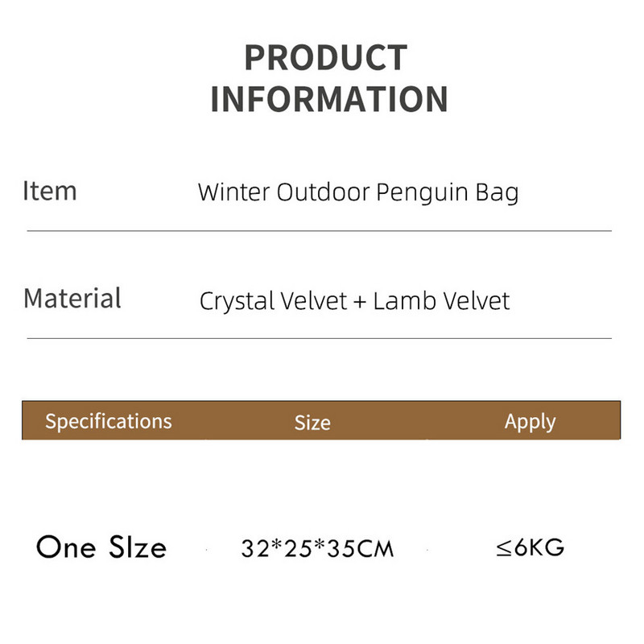Click the word Bag in item name
644x644 pixels.
tap(500, 194)
